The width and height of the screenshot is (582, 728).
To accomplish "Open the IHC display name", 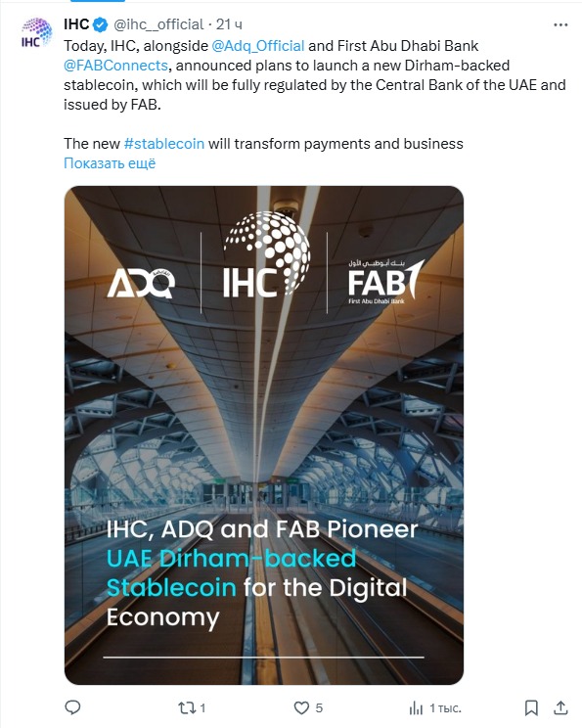I will pos(76,24).
